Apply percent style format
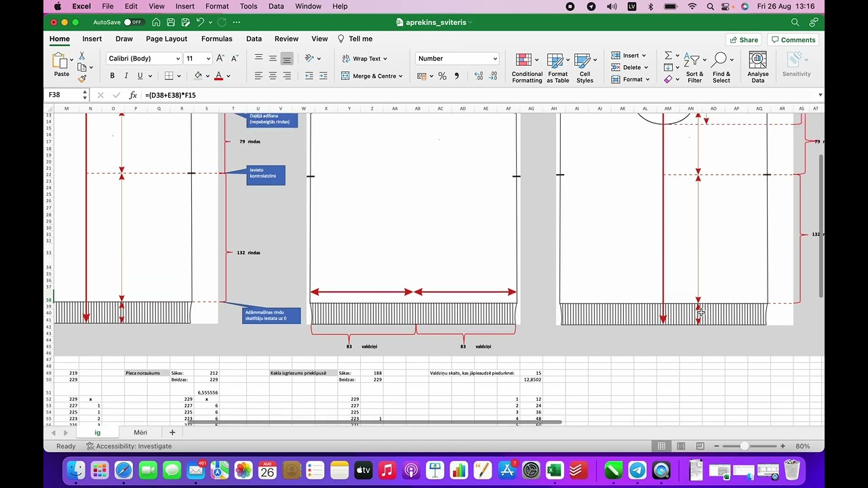868x488 pixels. (x=442, y=76)
